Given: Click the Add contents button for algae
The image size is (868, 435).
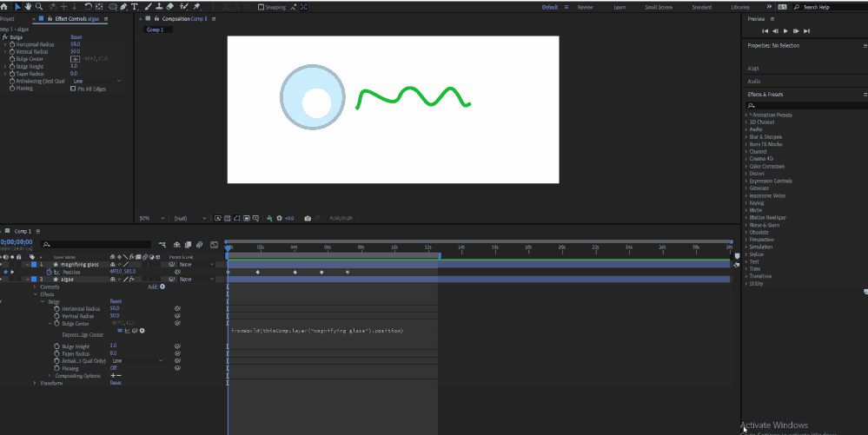Looking at the screenshot, I should 162,287.
